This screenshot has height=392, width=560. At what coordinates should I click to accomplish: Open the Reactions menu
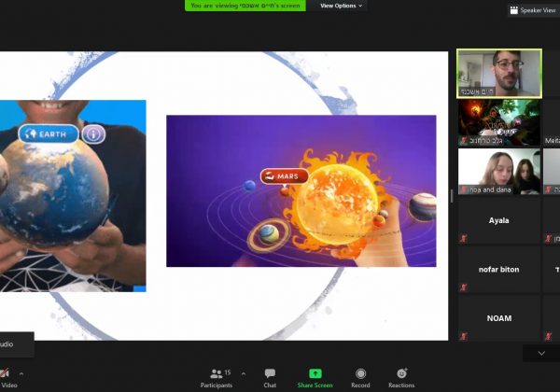coord(401,378)
